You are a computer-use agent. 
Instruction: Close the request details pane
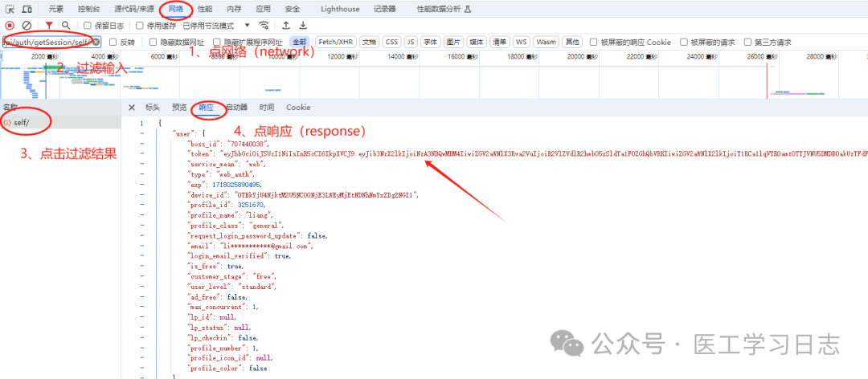click(131, 108)
